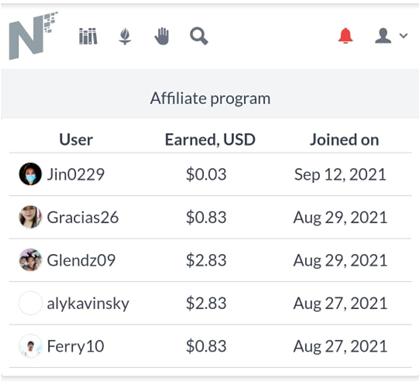The image size is (420, 382).
Task: Visit Gracias26's user profile
Action: coord(83,217)
